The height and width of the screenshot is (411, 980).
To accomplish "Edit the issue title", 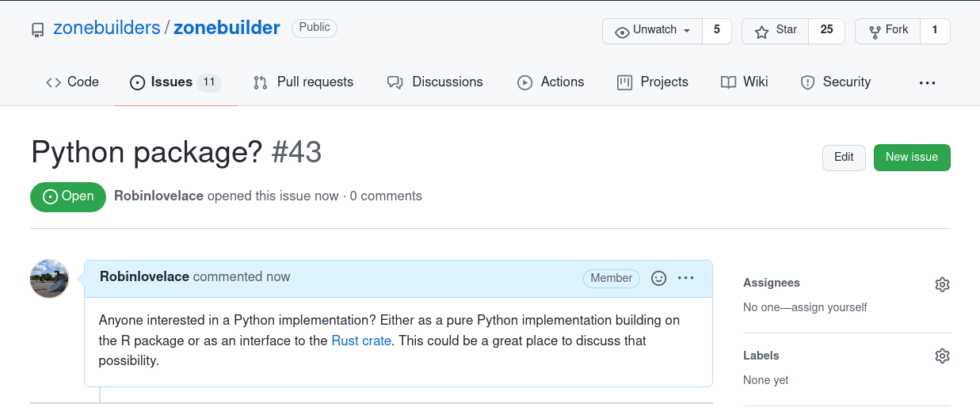I will click(844, 157).
